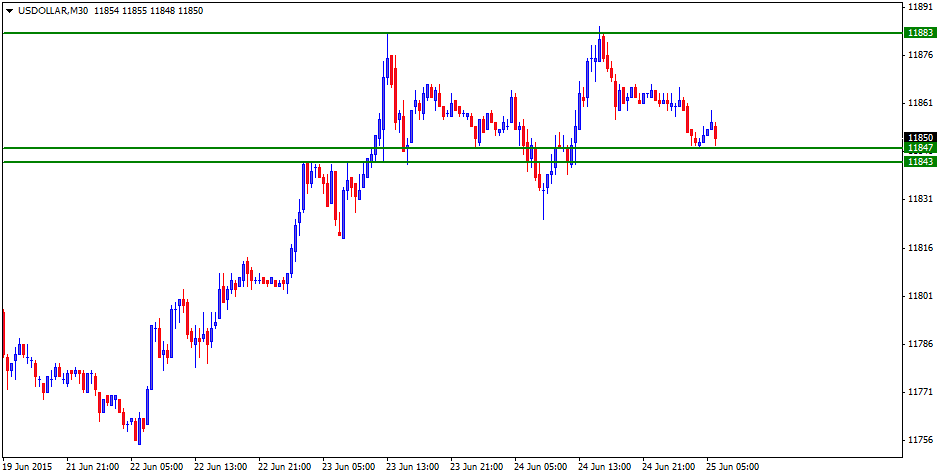Click the 24 Jun 13:00 time label
The width and height of the screenshot is (942, 475).
pos(607,467)
